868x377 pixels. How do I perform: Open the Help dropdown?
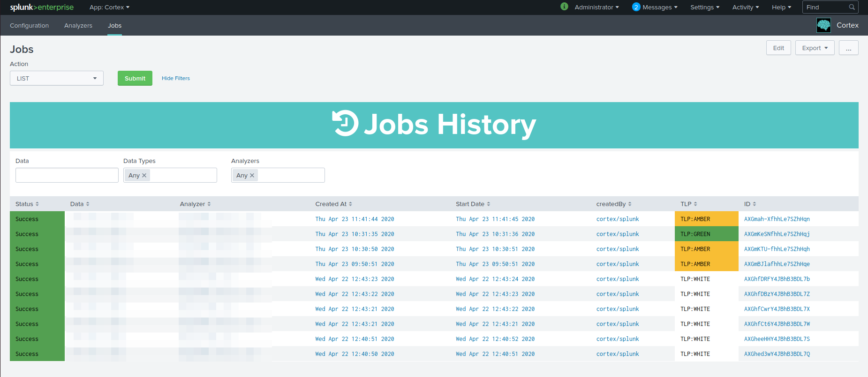click(781, 7)
